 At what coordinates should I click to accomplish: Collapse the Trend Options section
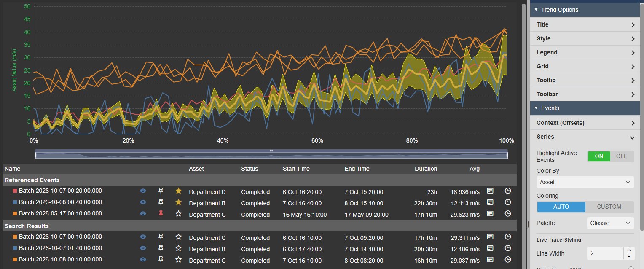coord(585,10)
